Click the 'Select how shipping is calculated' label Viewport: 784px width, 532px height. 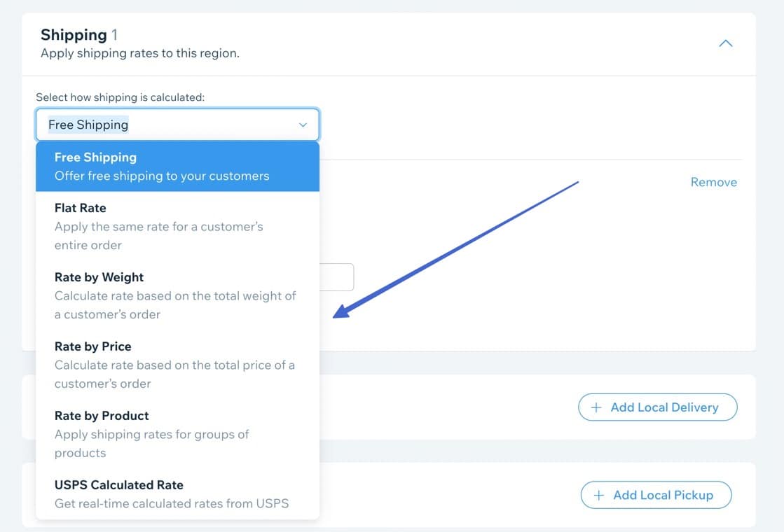click(x=121, y=97)
